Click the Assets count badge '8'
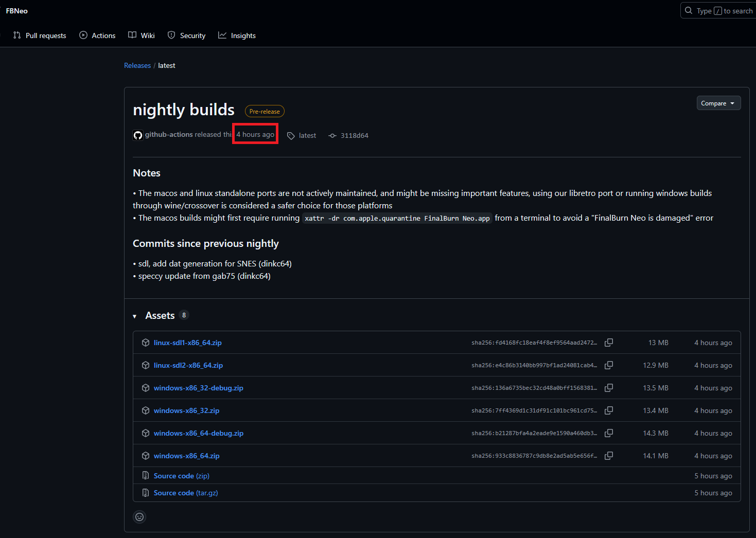 coord(184,315)
